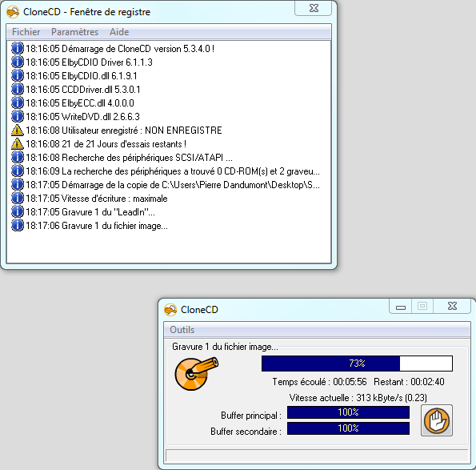The width and height of the screenshot is (476, 470).
Task: Click warning icon beside trial days remaining entry
Action: pos(18,144)
